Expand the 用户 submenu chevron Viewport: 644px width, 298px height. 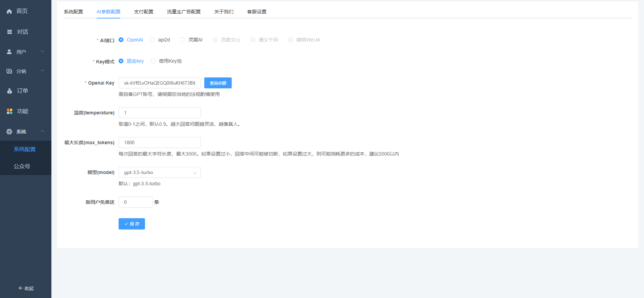pos(42,51)
